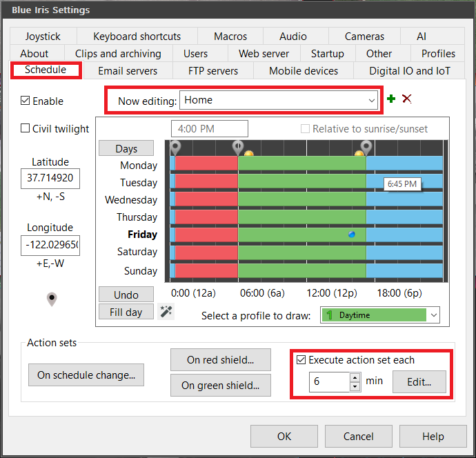The width and height of the screenshot is (476, 458).
Task: Click Wednesday's green schedule segment
Action: click(x=302, y=199)
